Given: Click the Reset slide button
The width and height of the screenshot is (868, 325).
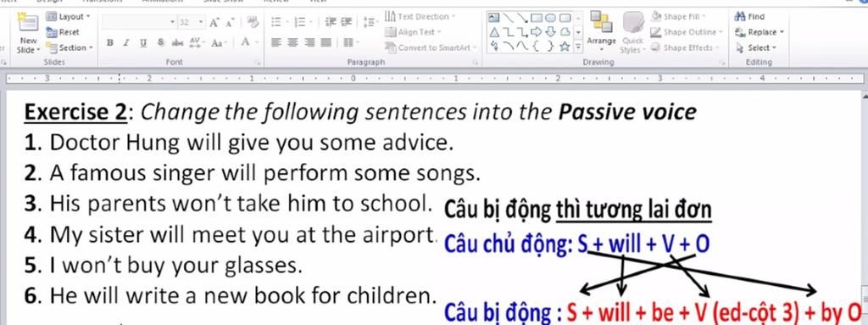Looking at the screenshot, I should point(63,32).
